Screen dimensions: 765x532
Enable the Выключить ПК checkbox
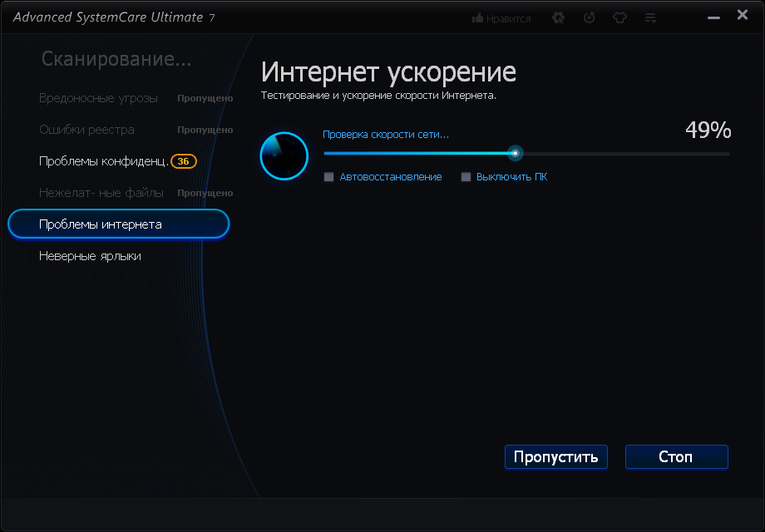coord(466,177)
